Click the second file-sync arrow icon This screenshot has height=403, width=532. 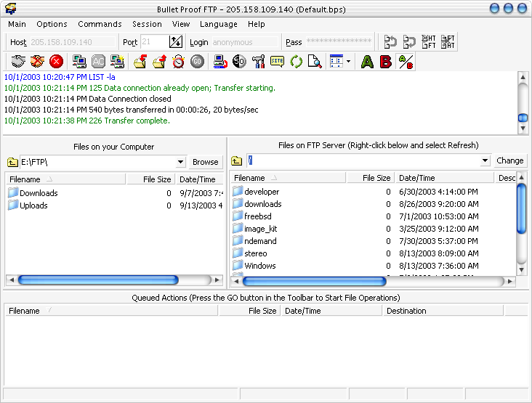(409, 42)
